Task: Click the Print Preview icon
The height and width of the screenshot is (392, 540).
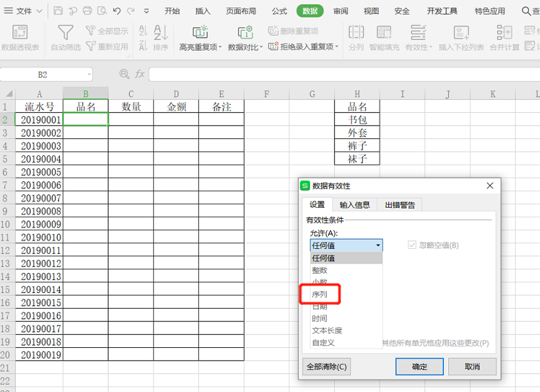Action: [x=102, y=11]
